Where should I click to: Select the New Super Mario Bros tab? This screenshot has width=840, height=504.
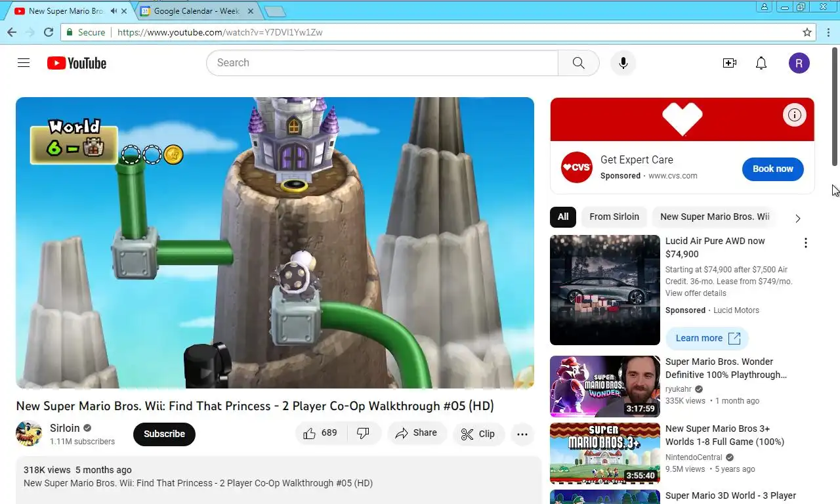66,11
